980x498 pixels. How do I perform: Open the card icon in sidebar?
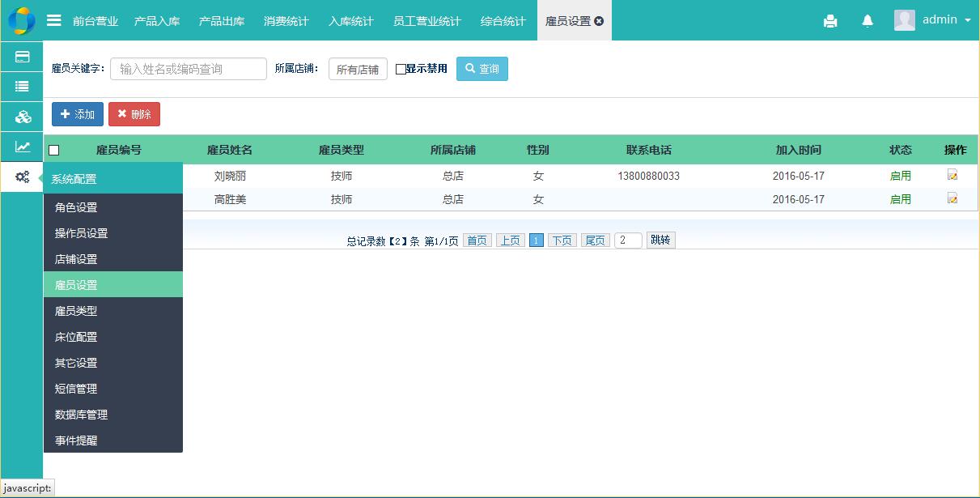pyautogui.click(x=22, y=57)
